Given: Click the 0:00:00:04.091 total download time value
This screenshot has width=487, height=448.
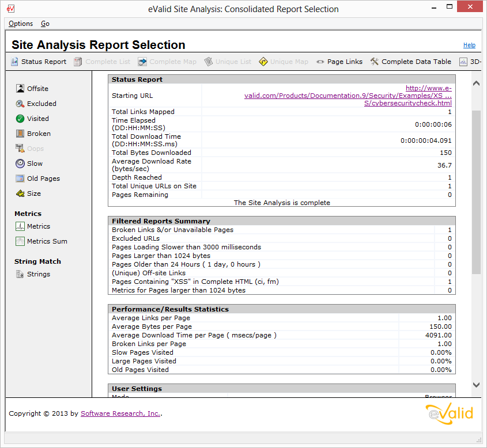Looking at the screenshot, I should click(x=426, y=141).
